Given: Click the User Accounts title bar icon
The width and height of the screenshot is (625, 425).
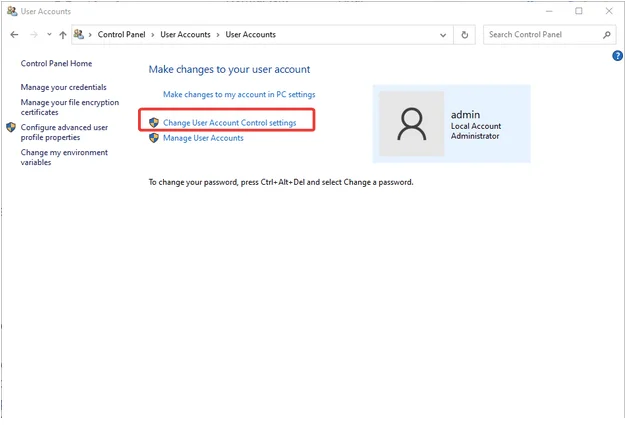Looking at the screenshot, I should pos(12,11).
